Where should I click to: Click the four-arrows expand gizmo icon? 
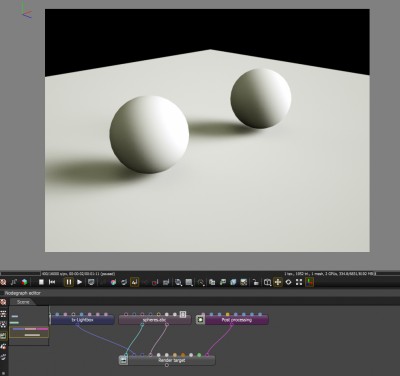click(299, 282)
